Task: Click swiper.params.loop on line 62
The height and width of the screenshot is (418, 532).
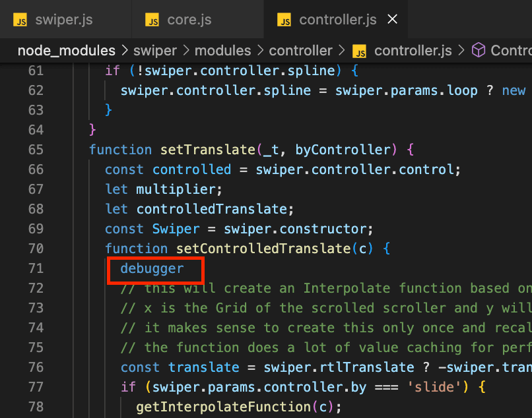Action: tap(407, 90)
